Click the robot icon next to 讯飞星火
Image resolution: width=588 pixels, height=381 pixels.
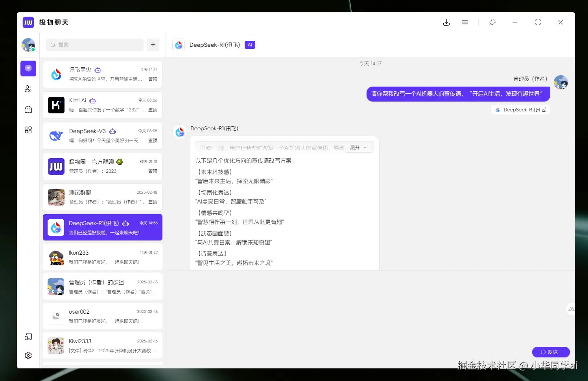[x=98, y=70]
